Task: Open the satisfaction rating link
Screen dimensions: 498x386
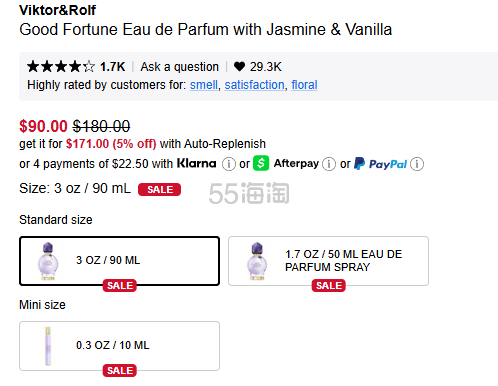Action: click(254, 85)
